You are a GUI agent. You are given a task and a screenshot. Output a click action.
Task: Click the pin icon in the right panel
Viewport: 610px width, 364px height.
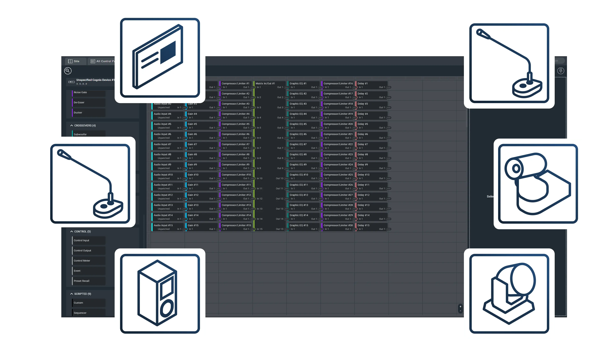[x=561, y=71]
